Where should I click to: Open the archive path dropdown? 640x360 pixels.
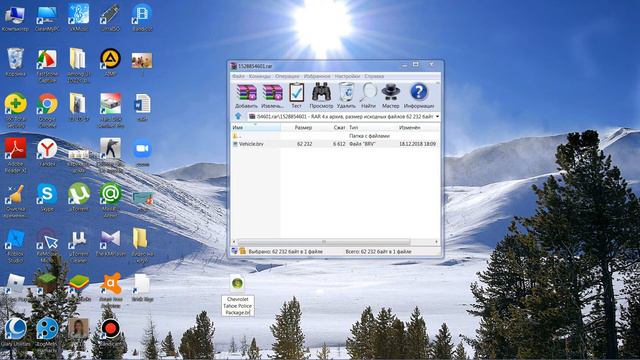(437, 117)
